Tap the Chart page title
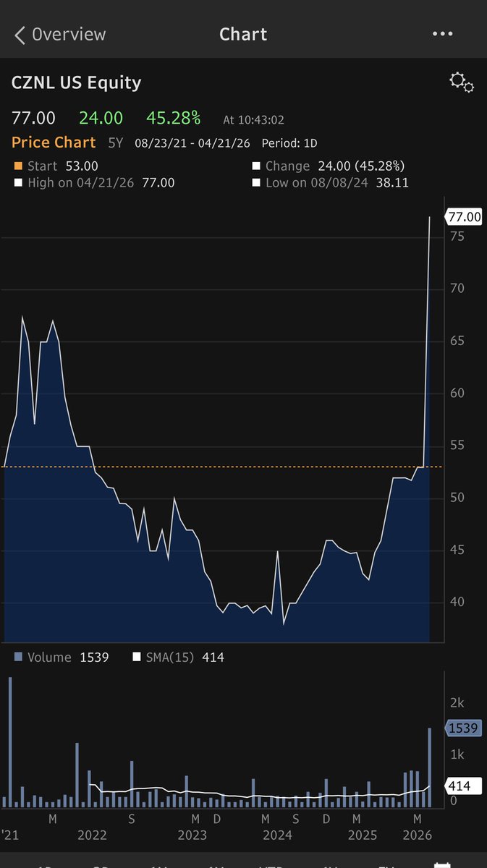This screenshot has height=868, width=487. (x=243, y=34)
